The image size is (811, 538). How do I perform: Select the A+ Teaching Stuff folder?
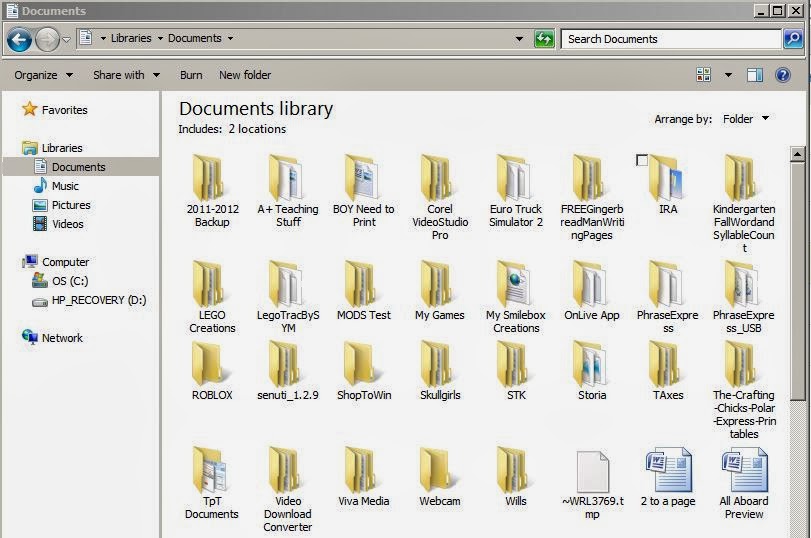[x=288, y=191]
